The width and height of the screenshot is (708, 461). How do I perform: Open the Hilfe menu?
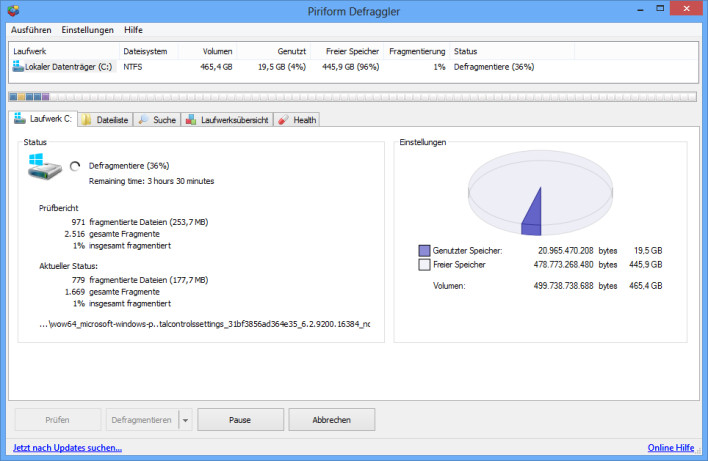click(133, 30)
